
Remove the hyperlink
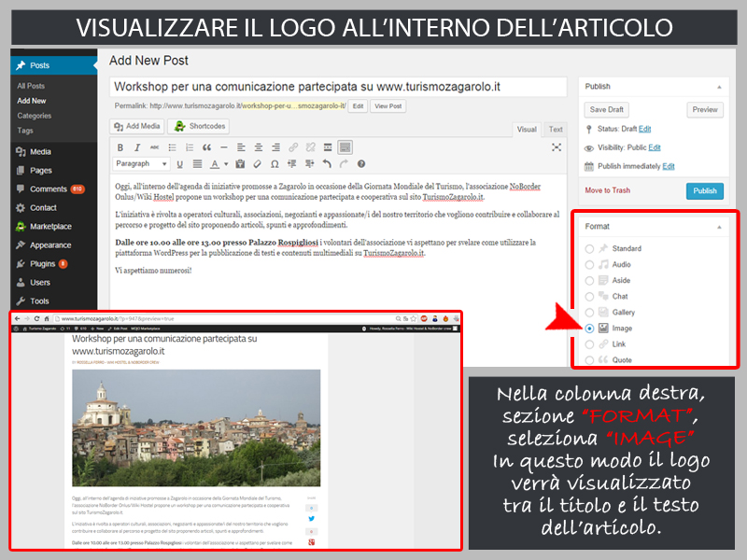click(x=310, y=147)
